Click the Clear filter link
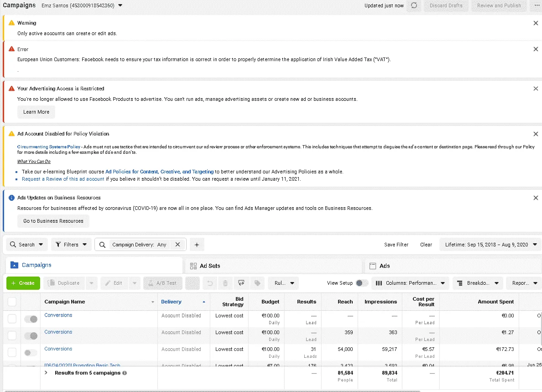542x392 pixels. 426,245
